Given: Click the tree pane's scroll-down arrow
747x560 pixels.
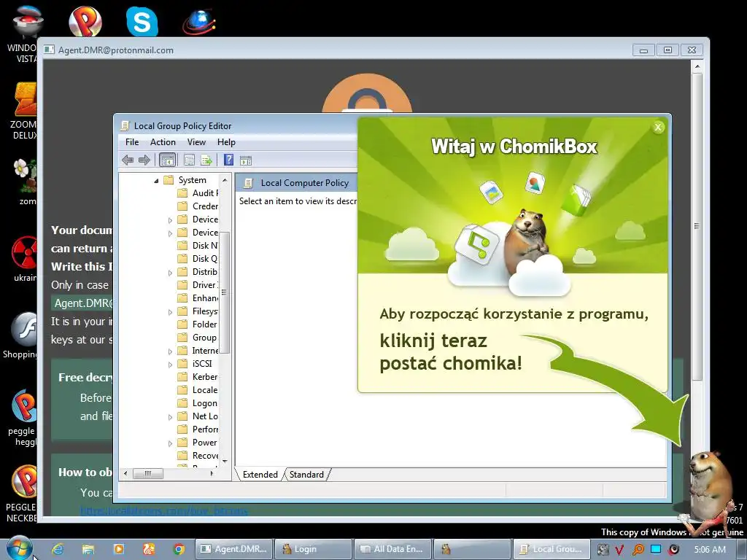Looking at the screenshot, I should point(225,461).
